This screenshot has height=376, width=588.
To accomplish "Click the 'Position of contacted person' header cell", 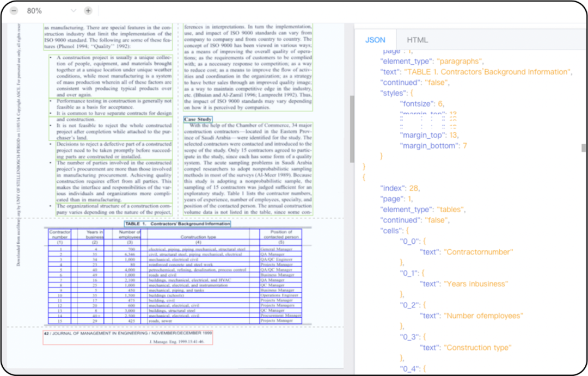I will tap(281, 235).
